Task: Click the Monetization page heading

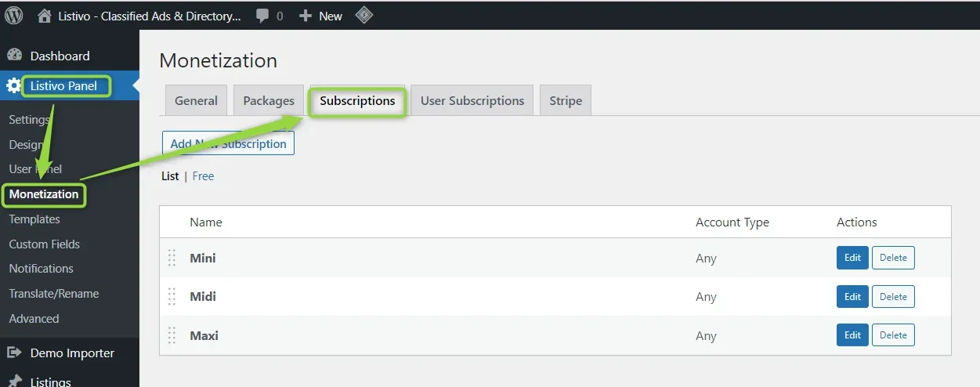Action: [219, 60]
